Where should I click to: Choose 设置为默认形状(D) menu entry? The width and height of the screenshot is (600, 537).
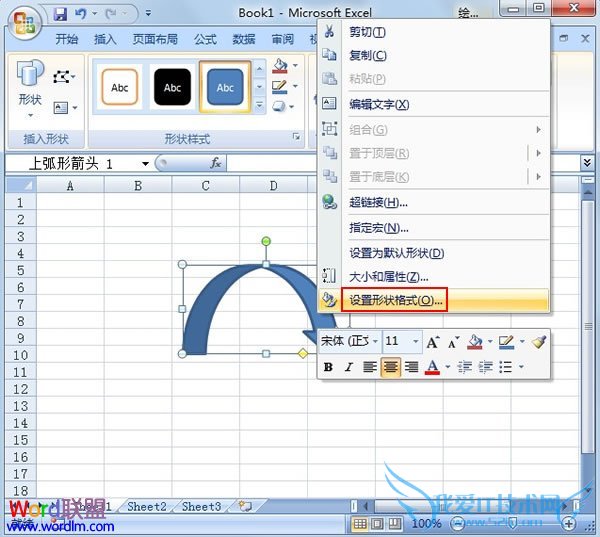[434, 253]
